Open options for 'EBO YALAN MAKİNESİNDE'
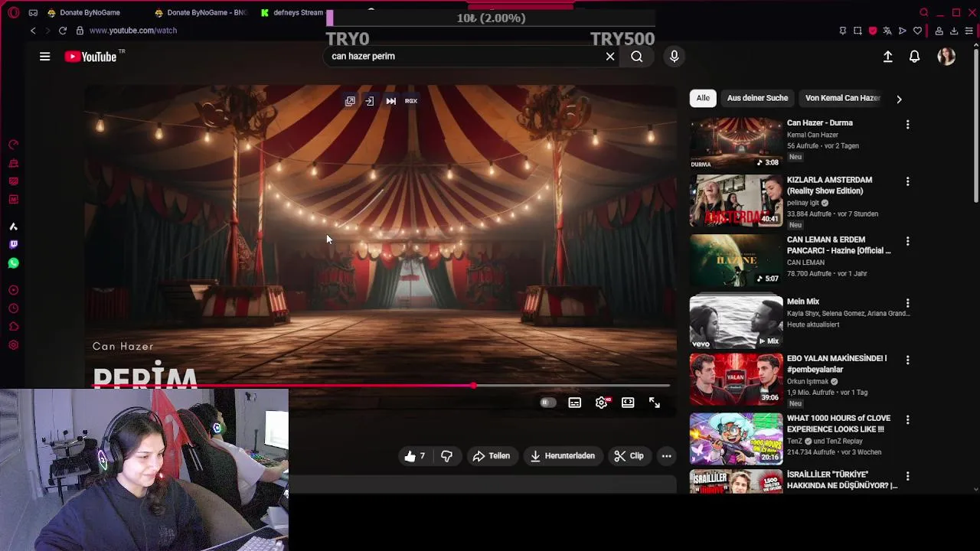 pos(907,360)
